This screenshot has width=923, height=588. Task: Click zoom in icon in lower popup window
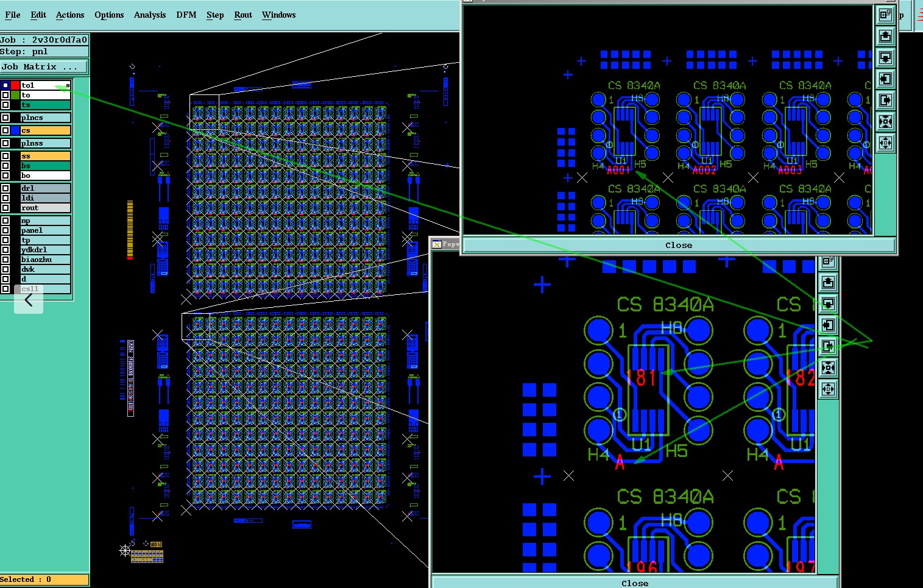coord(828,368)
